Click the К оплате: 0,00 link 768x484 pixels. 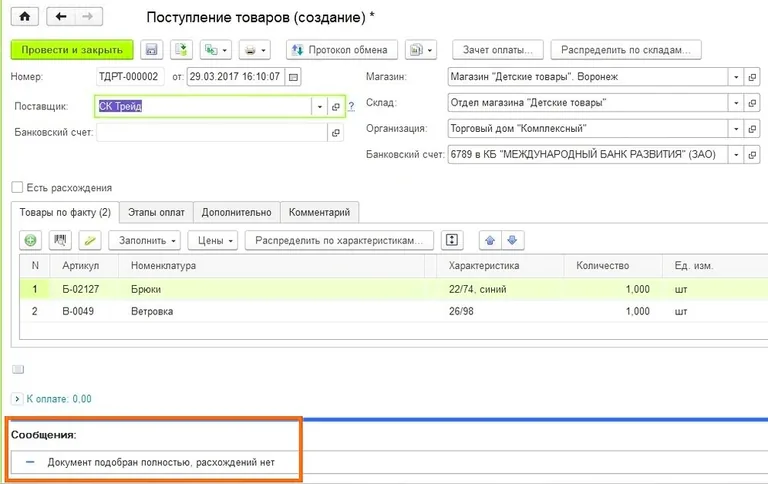[x=59, y=399]
